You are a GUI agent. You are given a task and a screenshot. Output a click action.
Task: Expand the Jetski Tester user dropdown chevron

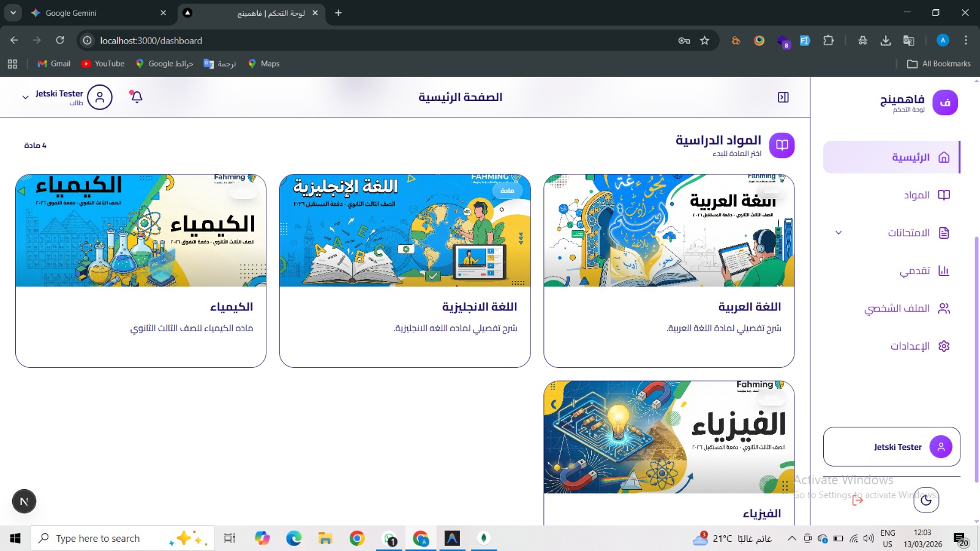(25, 97)
